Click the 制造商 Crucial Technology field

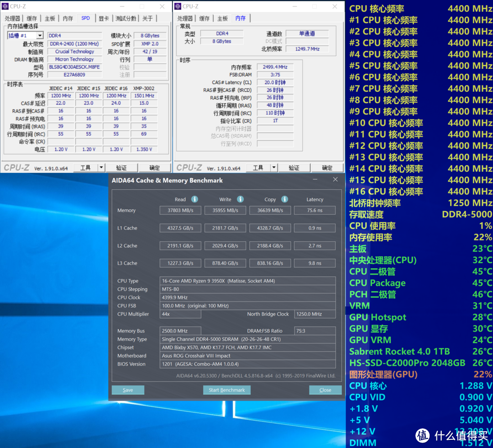[x=74, y=52]
